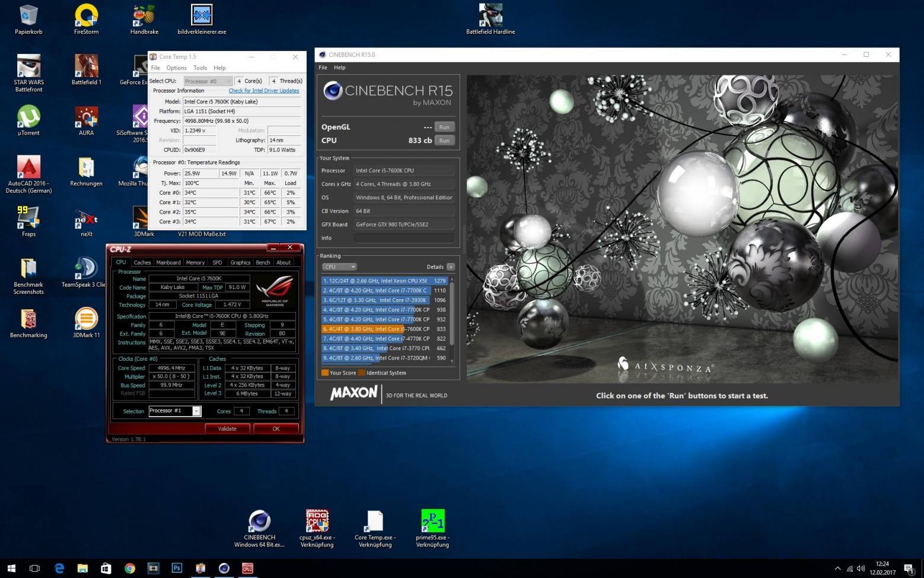Image resolution: width=924 pixels, height=578 pixels.
Task: Open Microsoft Edge from the taskbar
Action: click(x=59, y=568)
